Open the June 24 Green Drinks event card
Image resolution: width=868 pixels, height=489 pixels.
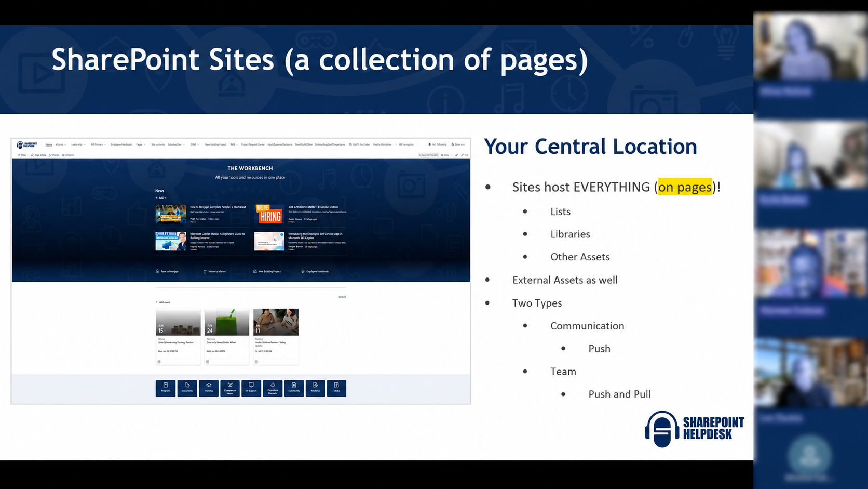point(227,337)
